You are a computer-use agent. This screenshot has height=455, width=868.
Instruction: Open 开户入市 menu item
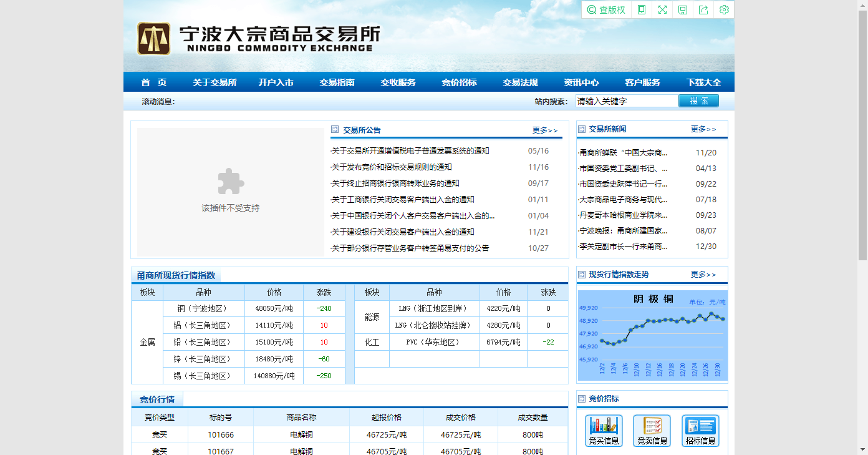(x=276, y=82)
